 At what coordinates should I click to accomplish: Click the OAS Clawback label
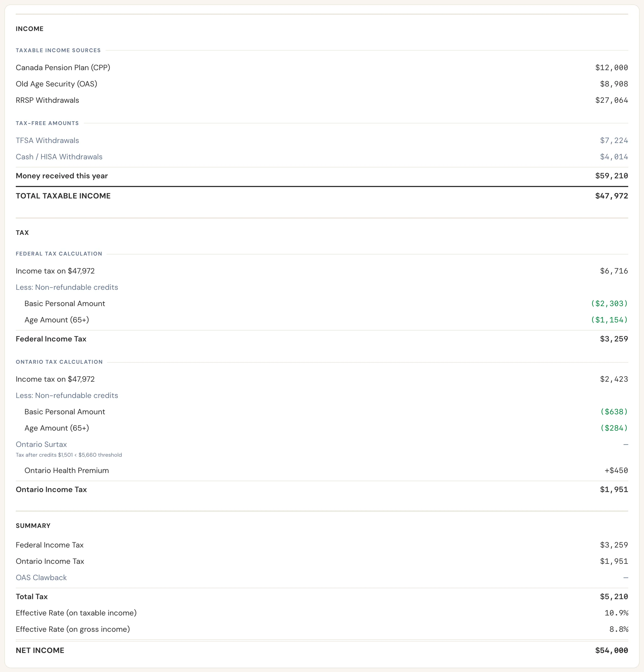coord(41,578)
